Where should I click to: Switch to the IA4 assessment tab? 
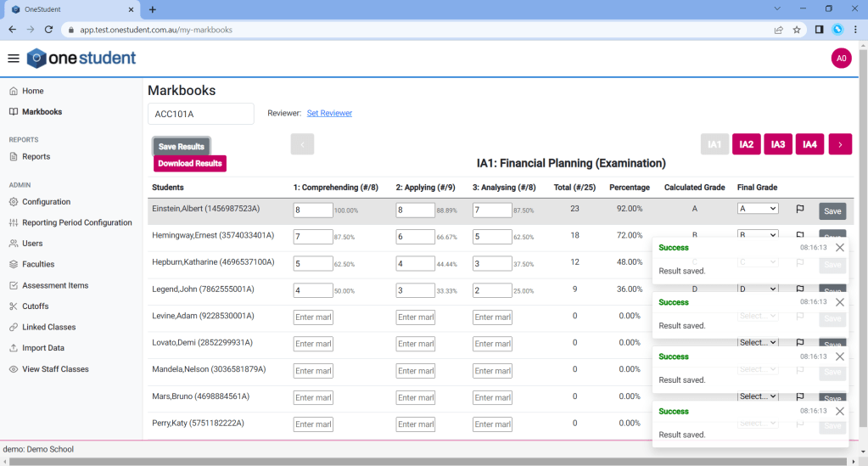[x=809, y=144]
